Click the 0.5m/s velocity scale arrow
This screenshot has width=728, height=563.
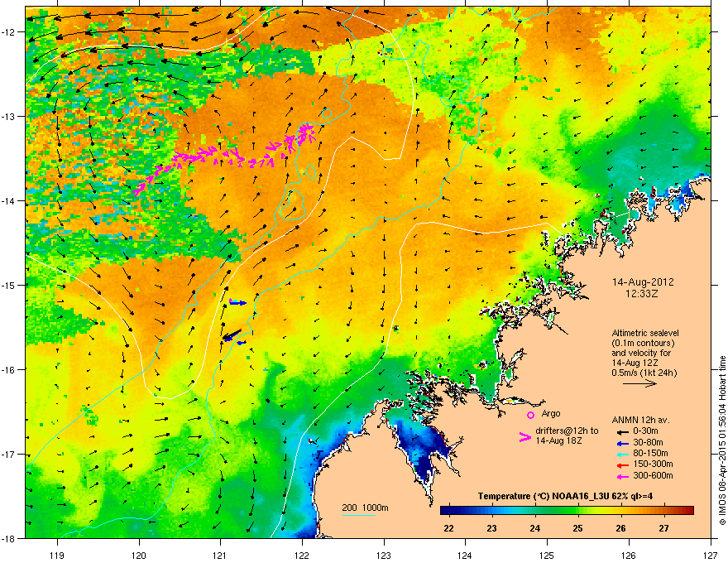click(x=639, y=383)
